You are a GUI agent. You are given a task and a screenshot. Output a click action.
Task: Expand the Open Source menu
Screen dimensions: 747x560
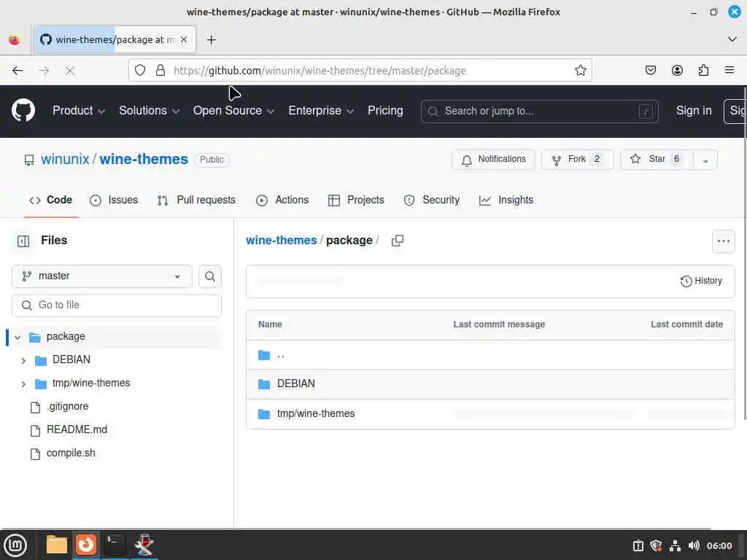(x=233, y=111)
